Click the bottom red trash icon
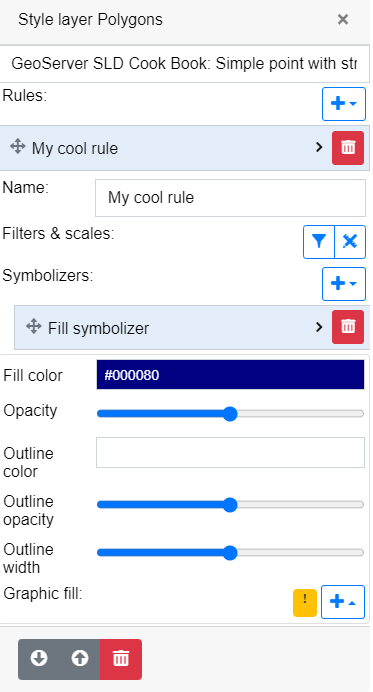This screenshot has height=692, width=373. [121, 659]
